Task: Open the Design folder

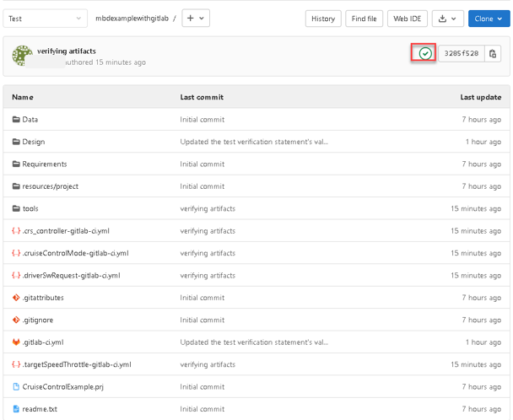Action: click(34, 142)
